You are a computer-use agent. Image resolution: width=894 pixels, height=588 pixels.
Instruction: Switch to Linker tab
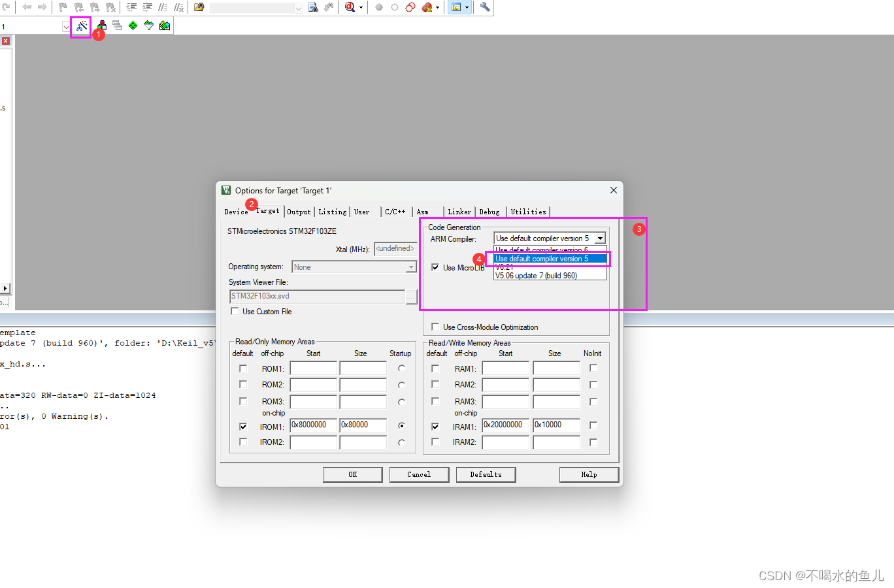(x=459, y=212)
